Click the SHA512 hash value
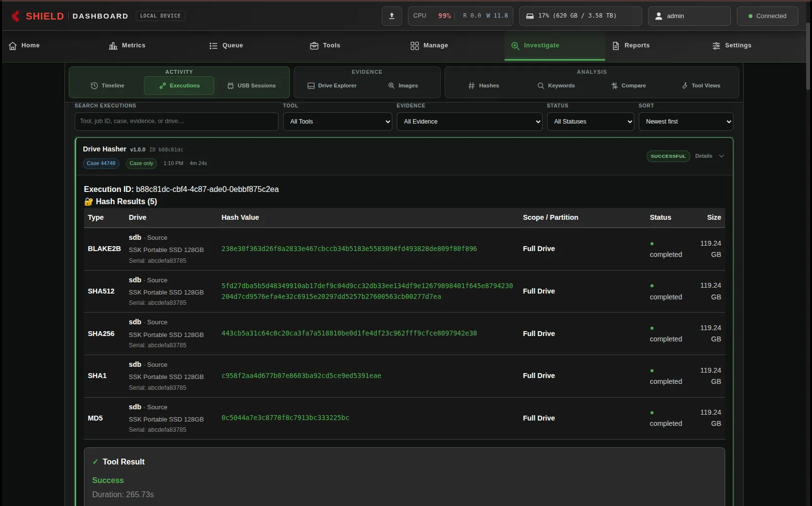 [x=367, y=291]
